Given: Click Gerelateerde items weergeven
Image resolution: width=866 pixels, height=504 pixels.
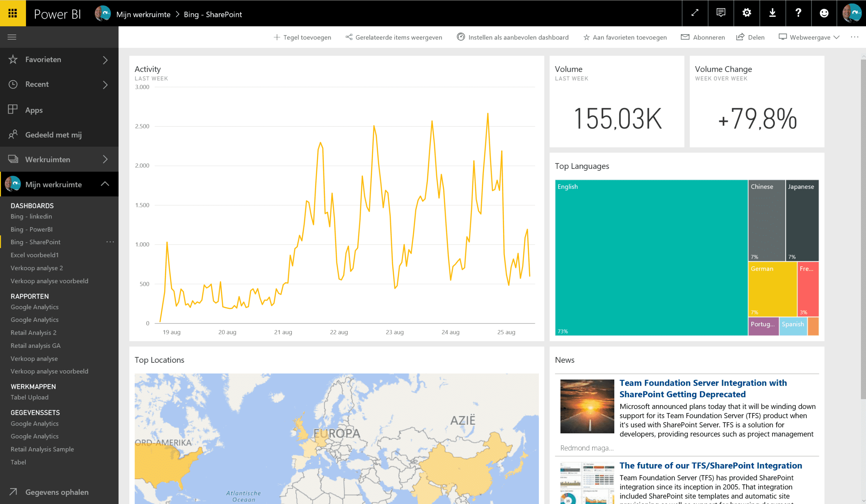Looking at the screenshot, I should (394, 37).
